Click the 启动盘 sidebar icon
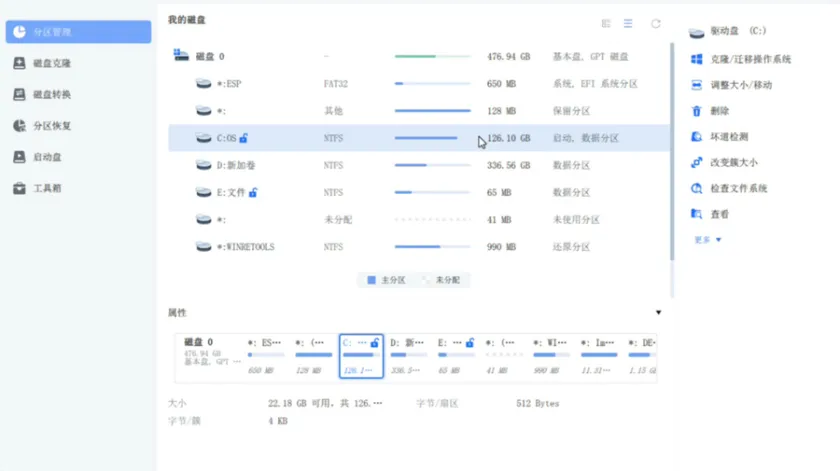 pos(19,156)
